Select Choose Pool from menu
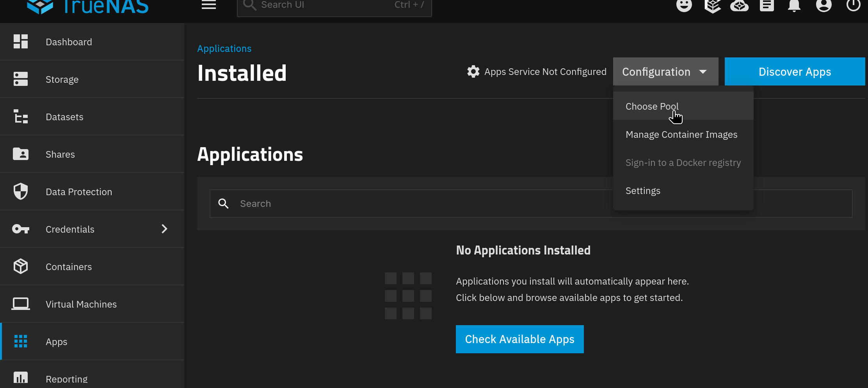This screenshot has width=868, height=388. tap(683, 106)
